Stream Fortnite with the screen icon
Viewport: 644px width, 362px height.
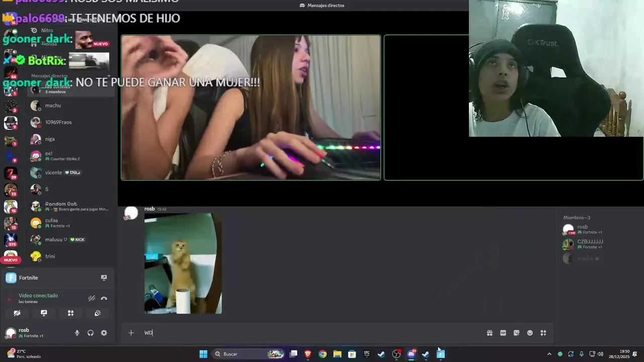tap(104, 278)
